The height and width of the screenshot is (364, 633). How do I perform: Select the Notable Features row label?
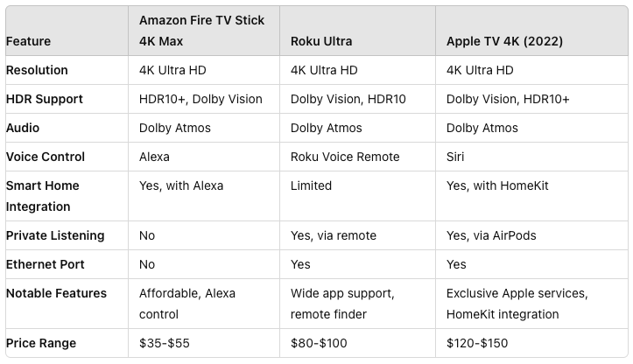click(57, 293)
